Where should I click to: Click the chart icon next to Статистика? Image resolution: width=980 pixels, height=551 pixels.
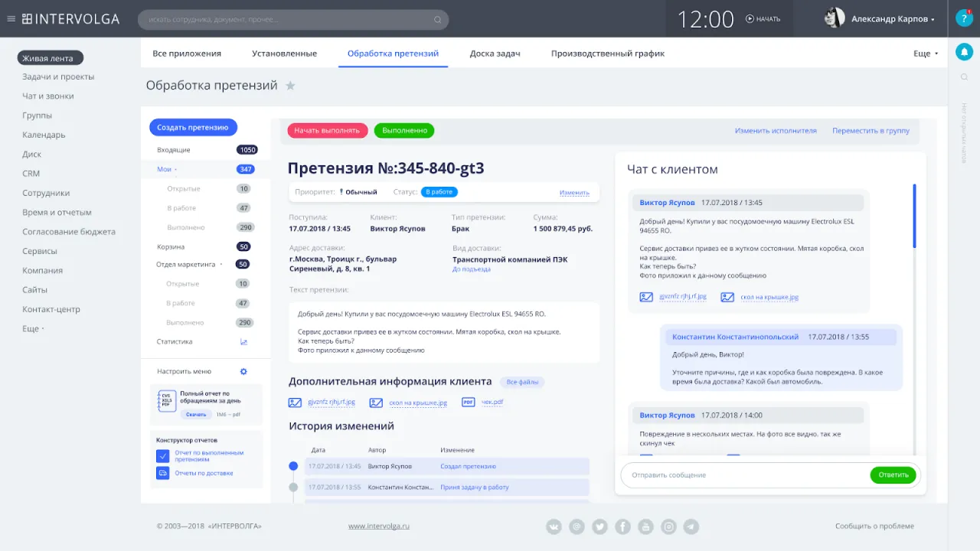pos(244,342)
